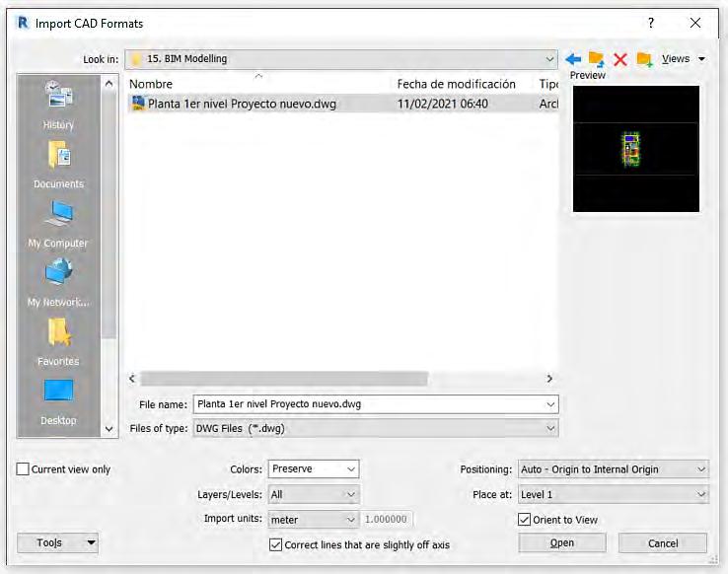728x574 pixels.
Task: Click the red Delete X icon
Action: pyautogui.click(x=620, y=59)
